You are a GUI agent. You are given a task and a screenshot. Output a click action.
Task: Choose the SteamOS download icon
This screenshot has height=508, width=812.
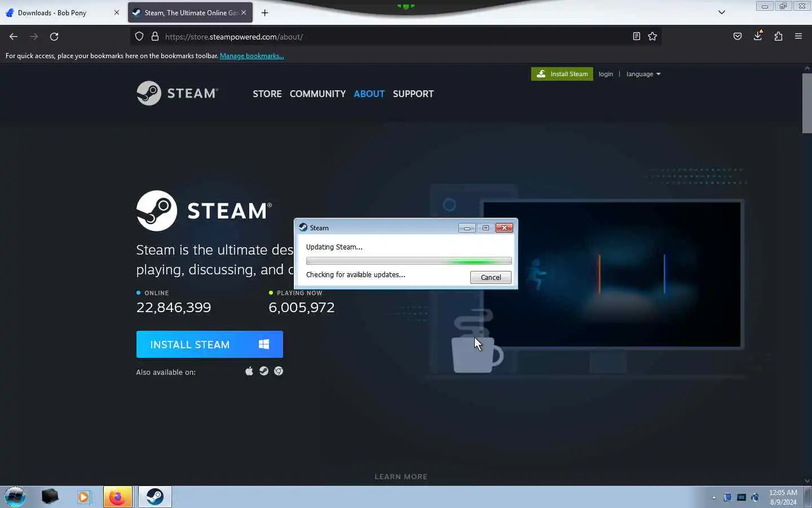click(x=264, y=371)
